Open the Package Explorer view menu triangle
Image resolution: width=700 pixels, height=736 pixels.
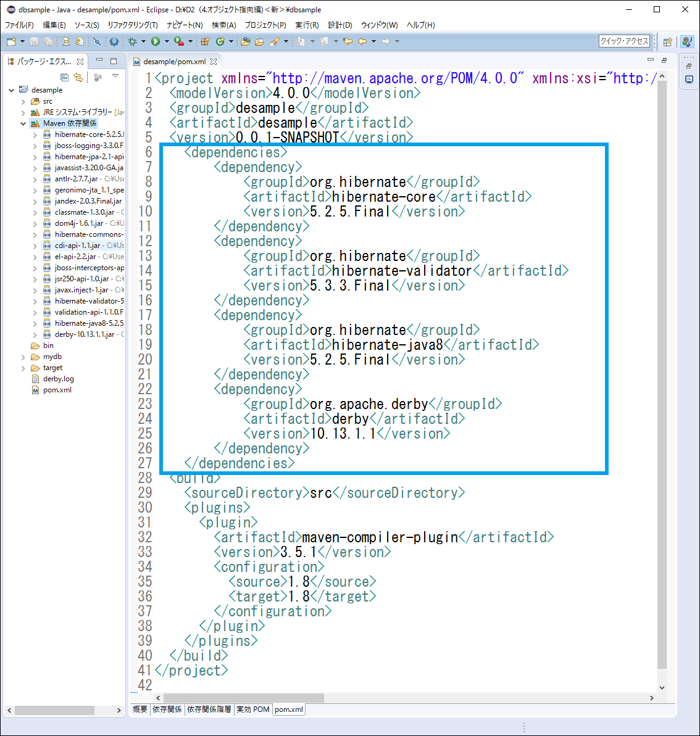115,76
